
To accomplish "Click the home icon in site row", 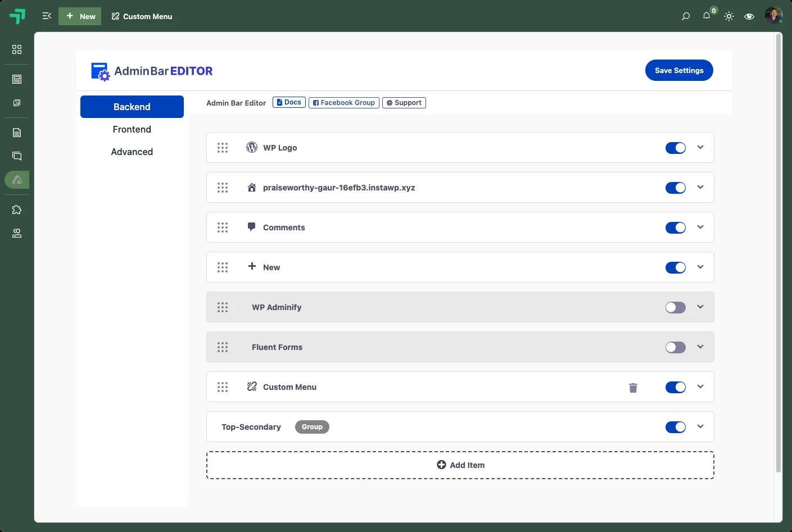I will tap(252, 188).
